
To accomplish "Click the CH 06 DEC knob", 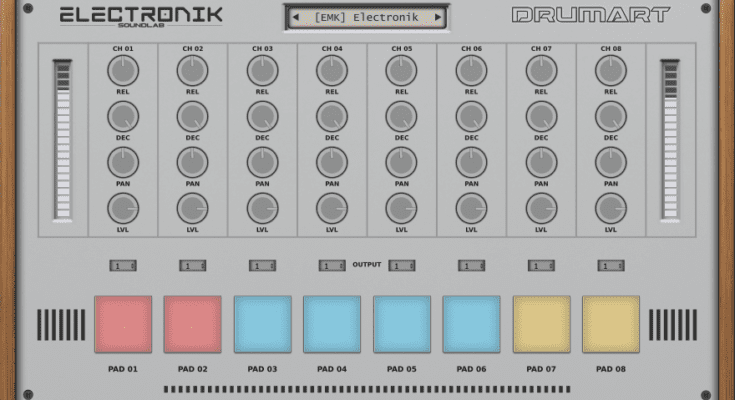I will coord(472,116).
